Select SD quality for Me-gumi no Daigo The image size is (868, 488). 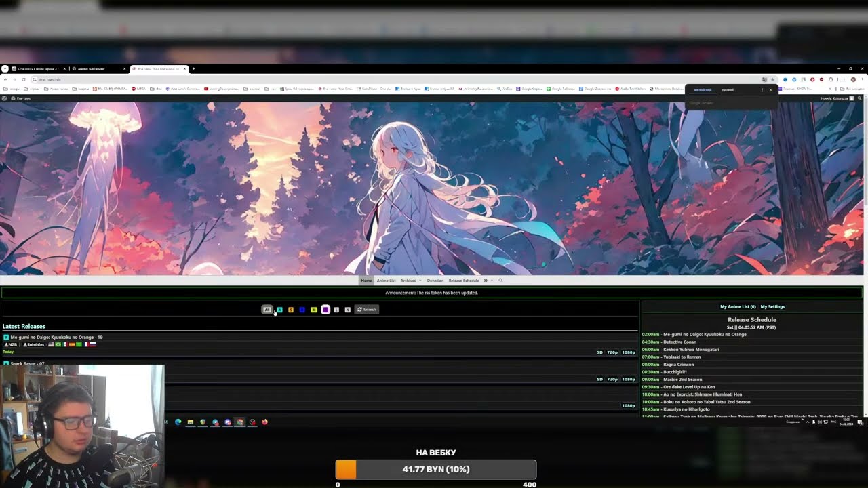pyautogui.click(x=599, y=352)
